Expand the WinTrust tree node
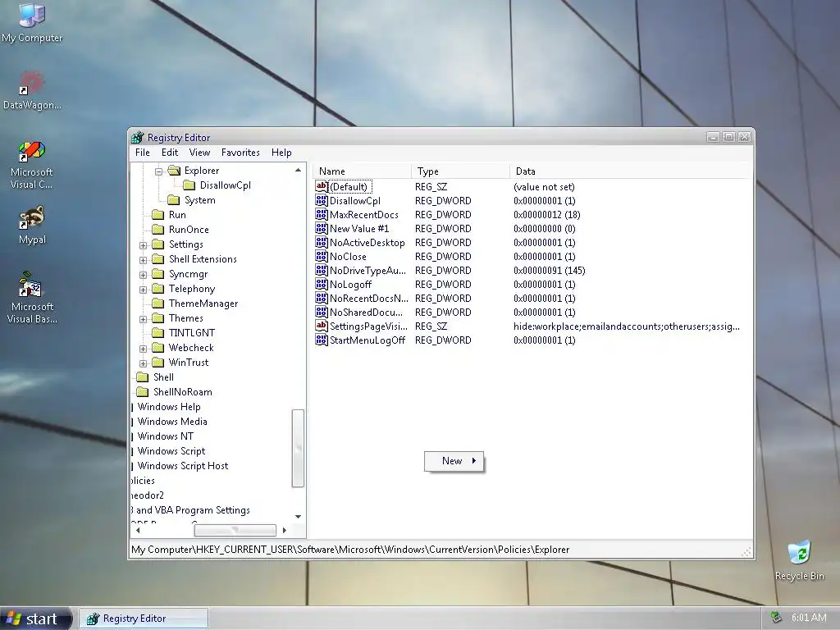This screenshot has width=840, height=630. click(143, 363)
